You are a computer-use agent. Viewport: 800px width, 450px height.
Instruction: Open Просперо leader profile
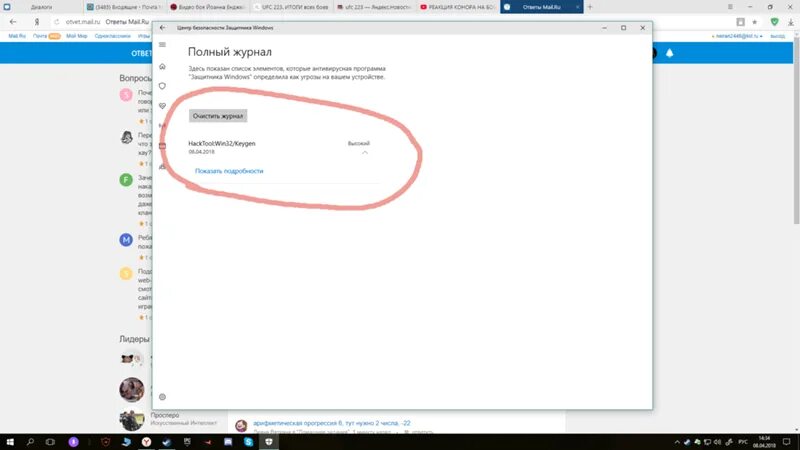[x=165, y=415]
